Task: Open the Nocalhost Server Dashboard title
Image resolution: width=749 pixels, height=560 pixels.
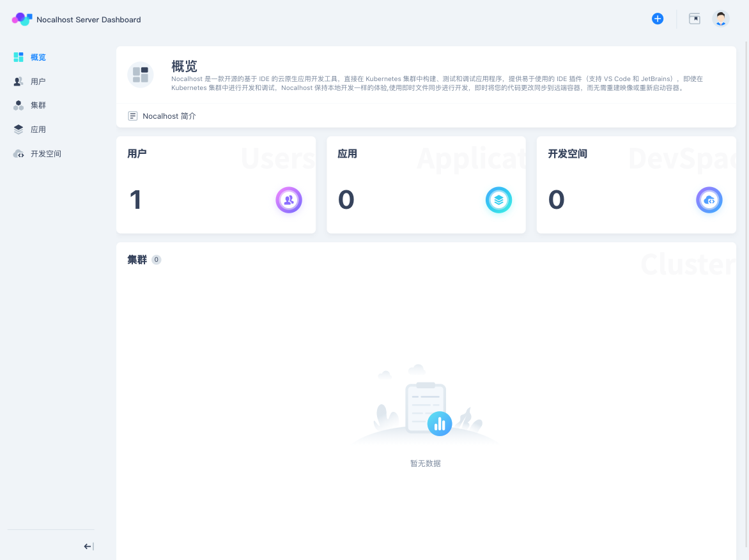Action: 88,20
